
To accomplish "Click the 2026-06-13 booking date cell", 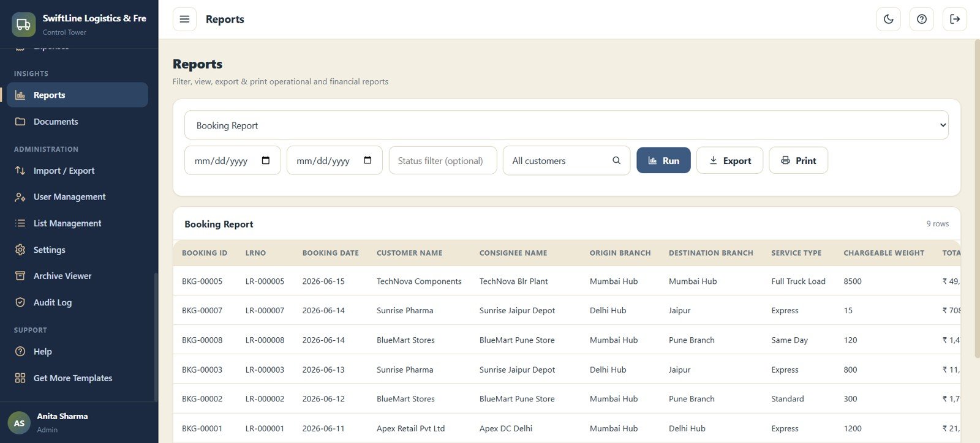I will [x=323, y=370].
